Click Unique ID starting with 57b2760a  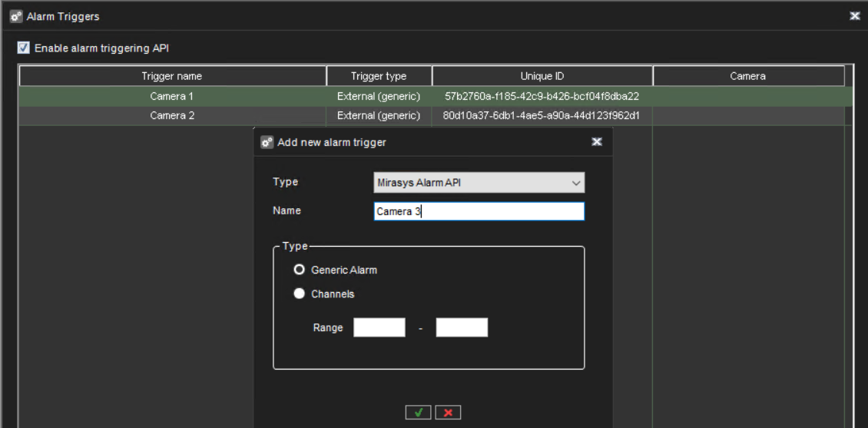pyautogui.click(x=542, y=96)
